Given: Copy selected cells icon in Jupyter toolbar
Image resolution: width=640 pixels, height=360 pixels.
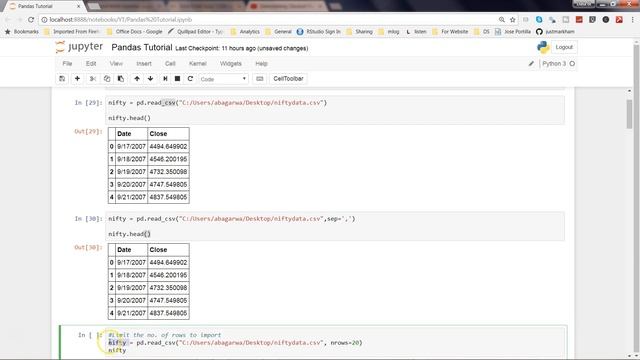Looking at the screenshot, I should [x=107, y=79].
